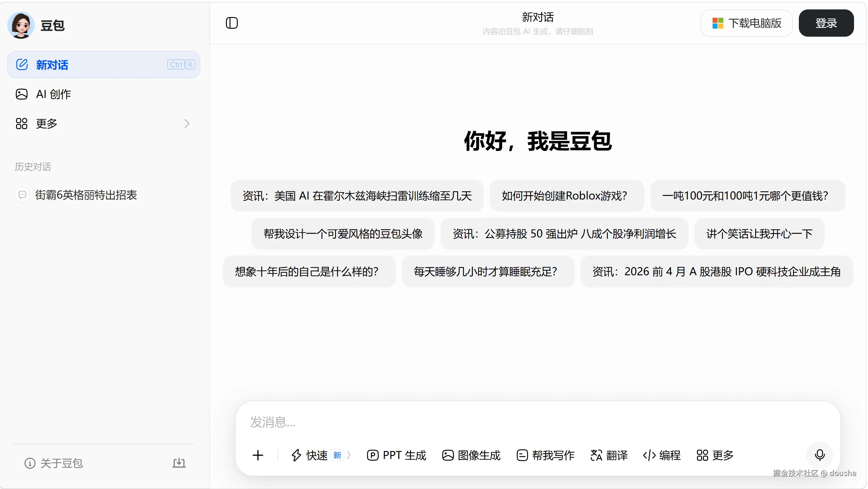Click 下载电脑版 download button
Screen dimensions: 868x489
point(746,23)
